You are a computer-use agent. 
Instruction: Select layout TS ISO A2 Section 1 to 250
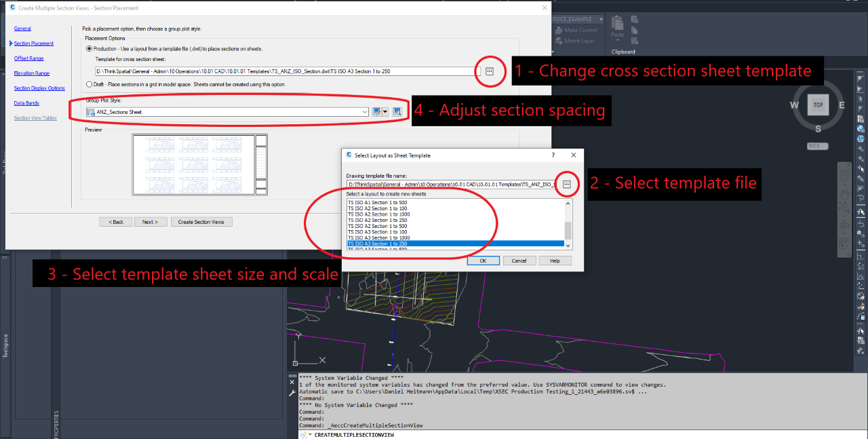(378, 221)
